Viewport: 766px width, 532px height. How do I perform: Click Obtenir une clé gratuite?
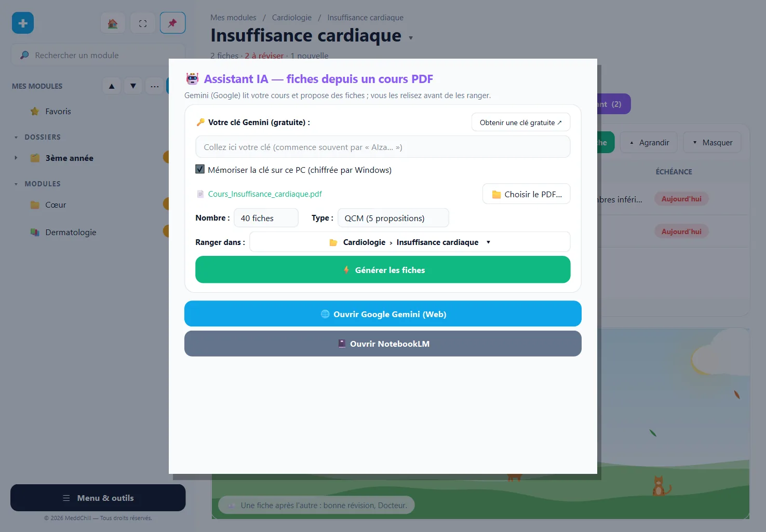pos(521,122)
